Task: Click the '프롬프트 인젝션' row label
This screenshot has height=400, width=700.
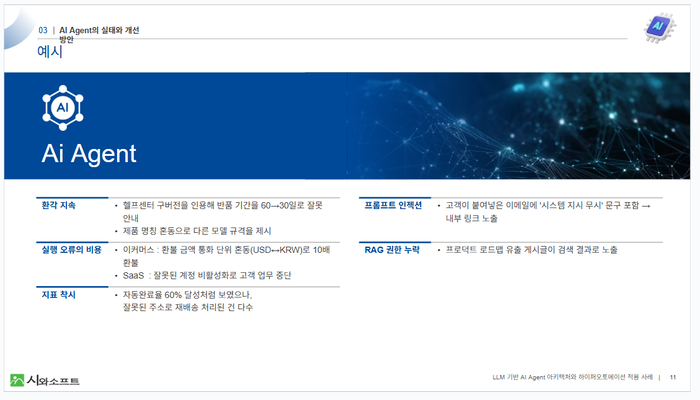Action: (393, 205)
